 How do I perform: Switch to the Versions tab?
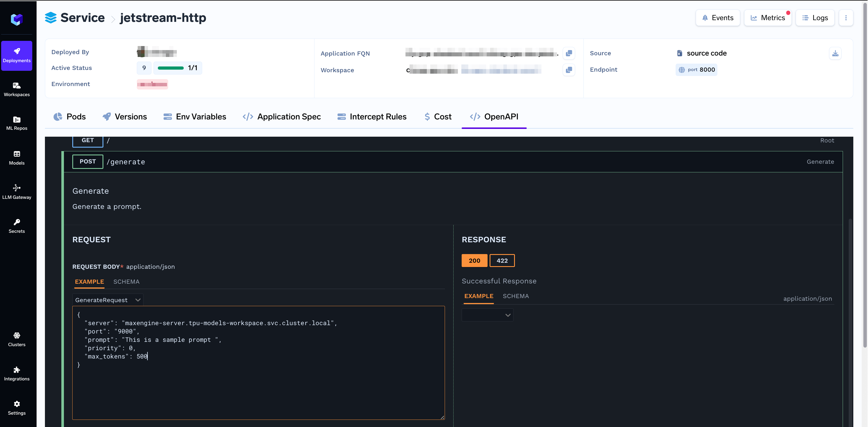[125, 117]
